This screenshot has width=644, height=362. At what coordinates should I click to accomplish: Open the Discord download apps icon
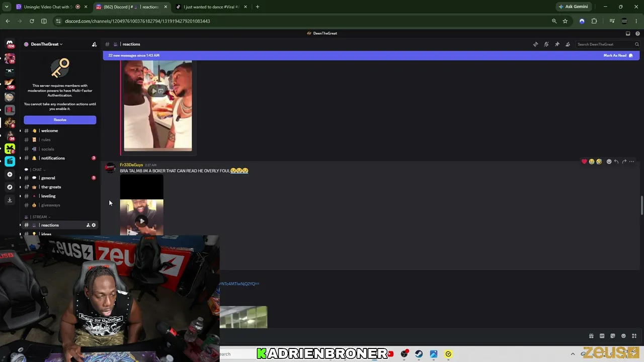[x=10, y=200]
